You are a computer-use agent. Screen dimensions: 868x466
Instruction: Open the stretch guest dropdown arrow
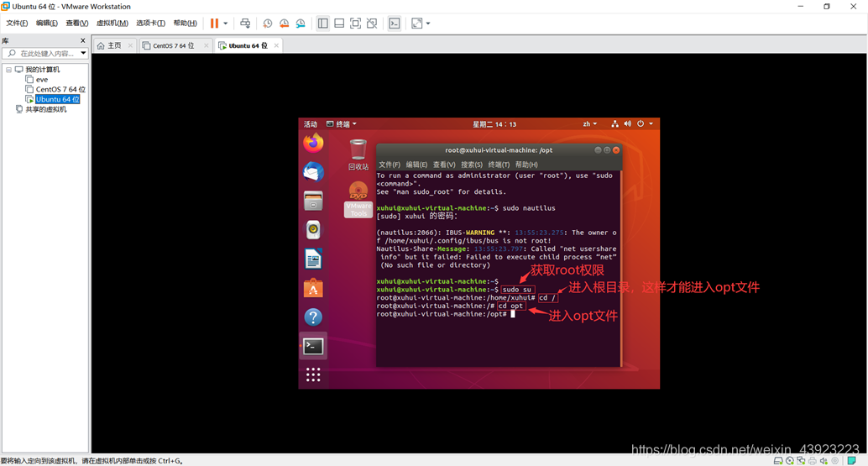pyautogui.click(x=428, y=24)
